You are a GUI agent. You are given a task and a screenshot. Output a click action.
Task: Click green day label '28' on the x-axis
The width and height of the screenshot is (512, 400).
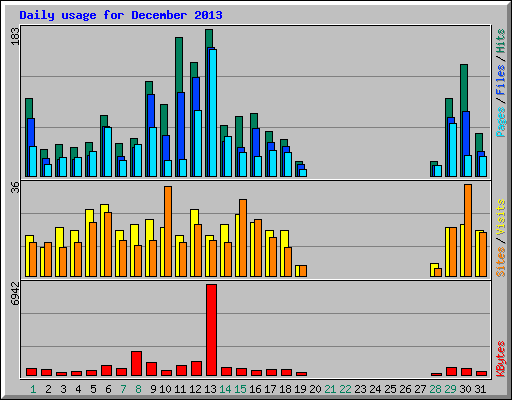click(x=435, y=389)
